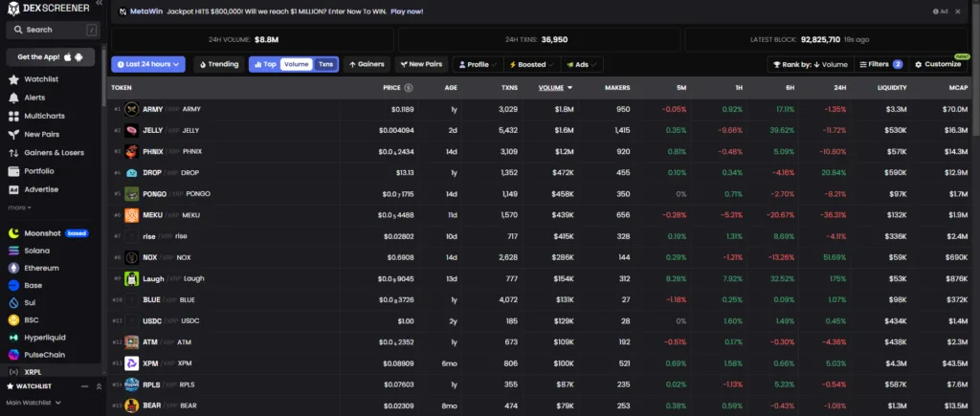Click the 24H VOLUME $8.8M stat

tap(253, 39)
